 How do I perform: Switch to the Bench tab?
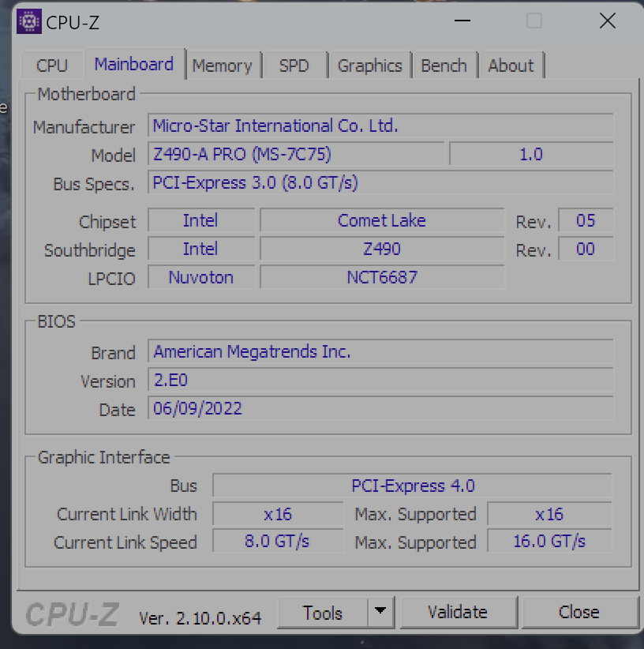tap(444, 66)
